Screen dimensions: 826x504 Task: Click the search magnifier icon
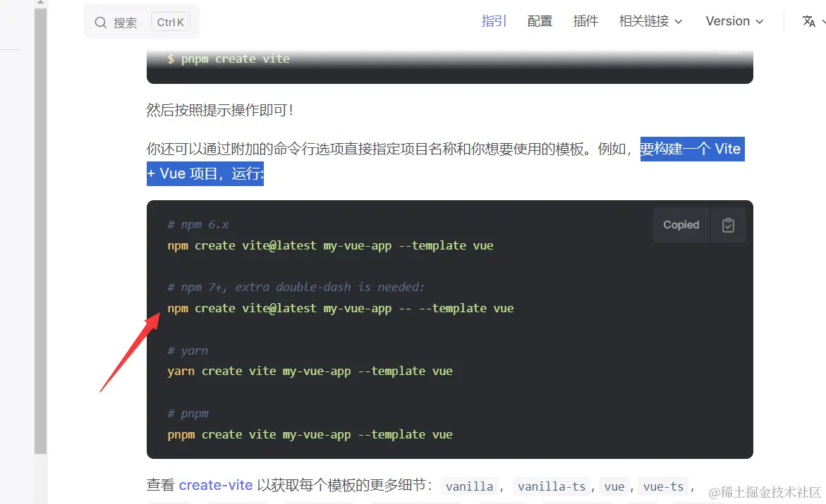click(x=100, y=22)
